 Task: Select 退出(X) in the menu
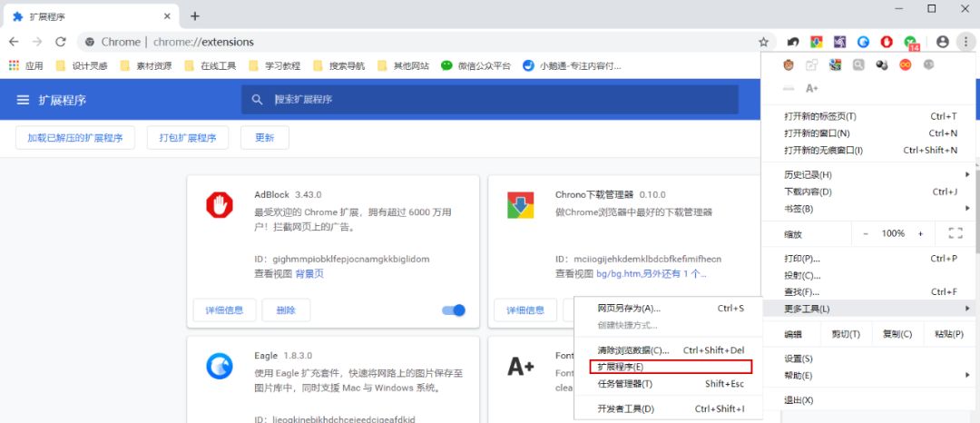pos(868,400)
